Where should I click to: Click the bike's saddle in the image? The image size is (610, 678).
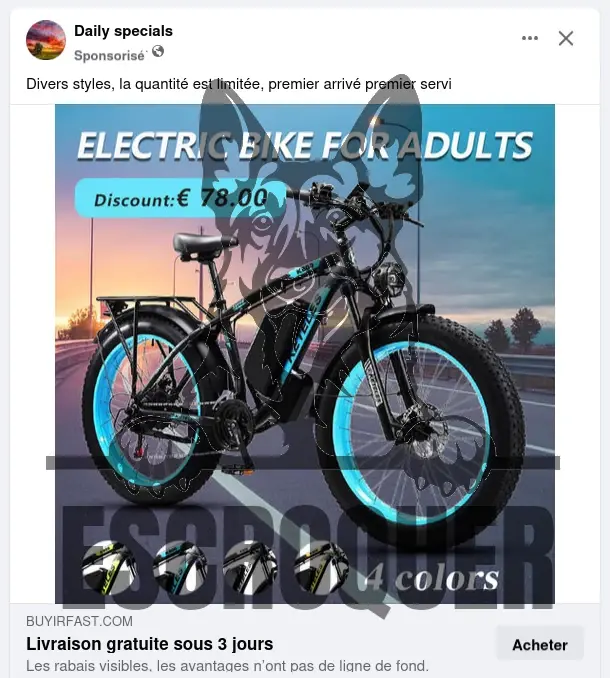pos(205,243)
